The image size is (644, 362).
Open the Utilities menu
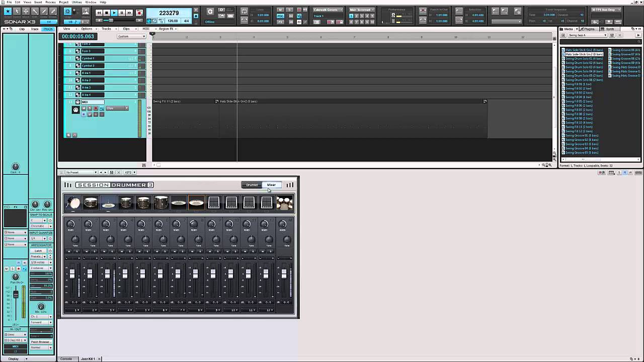point(77,2)
